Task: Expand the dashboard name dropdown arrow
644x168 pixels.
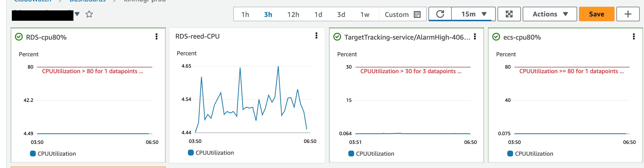Action: 77,14
